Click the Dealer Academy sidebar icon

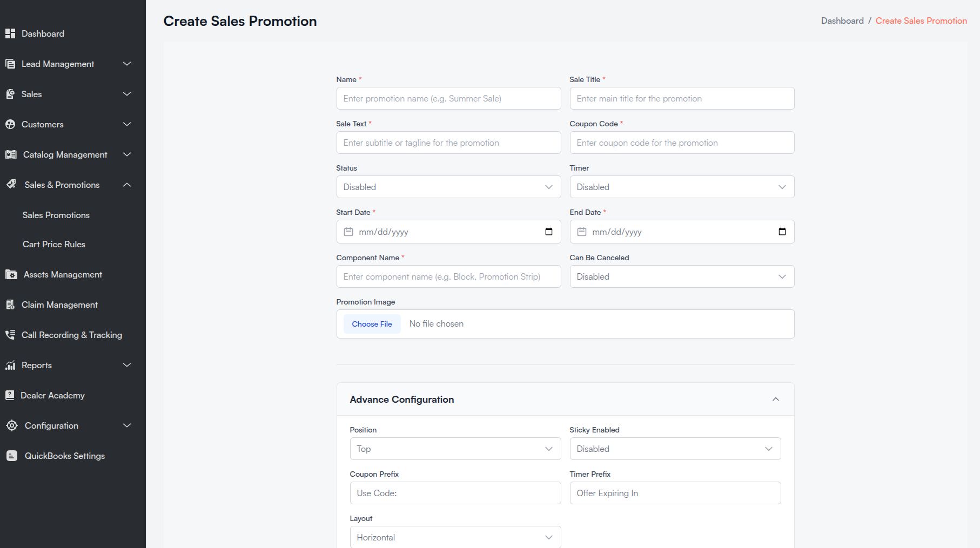coord(10,395)
